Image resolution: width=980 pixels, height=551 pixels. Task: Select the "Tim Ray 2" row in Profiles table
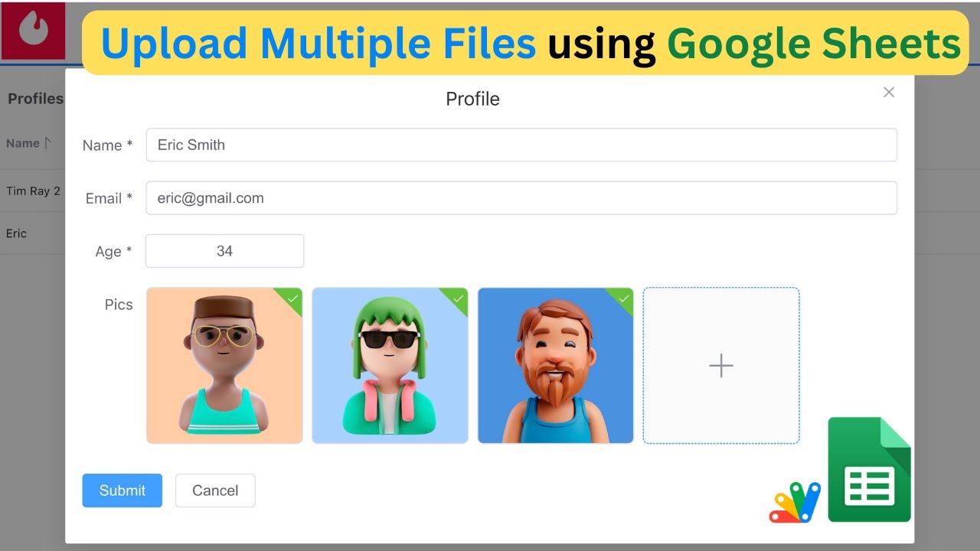click(33, 191)
